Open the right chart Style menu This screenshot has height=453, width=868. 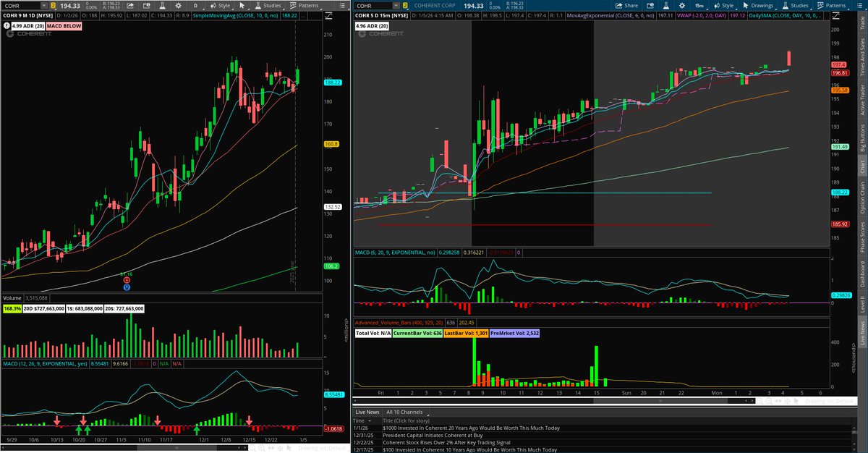coord(723,6)
